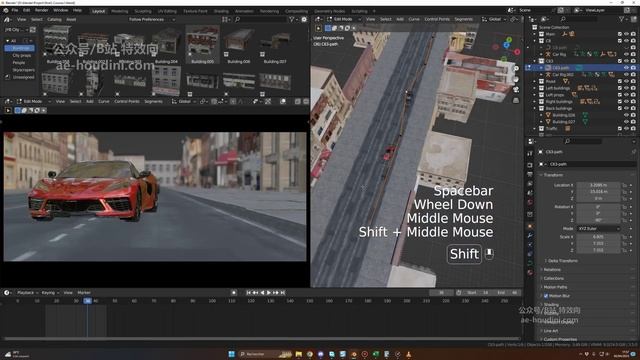640x360 pixels.
Task: Select Building.026 in the outliner
Action: click(564, 115)
